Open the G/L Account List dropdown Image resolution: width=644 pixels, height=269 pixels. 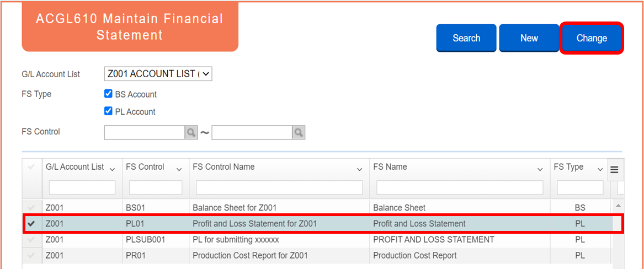158,74
